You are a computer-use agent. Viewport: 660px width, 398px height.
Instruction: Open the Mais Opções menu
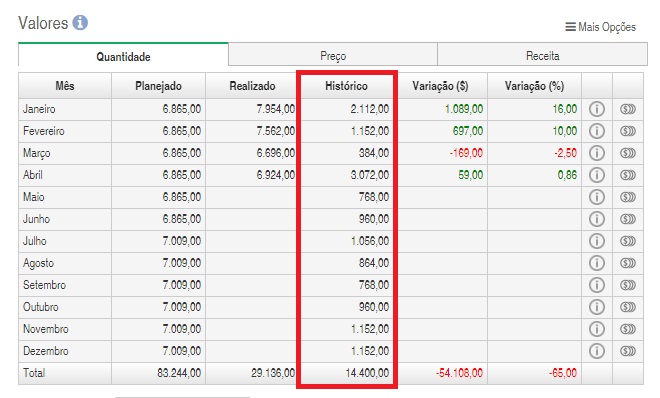click(x=600, y=27)
